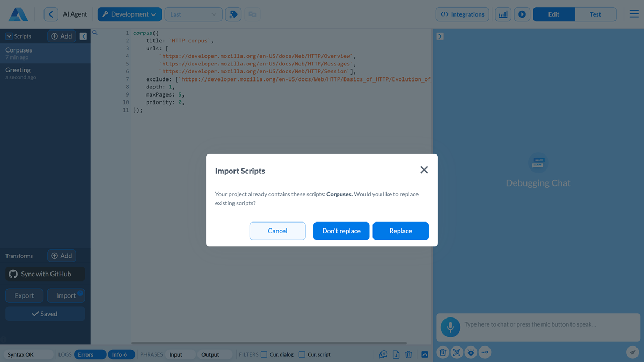Collapse the Scripts section chevron
Screen dimensions: 644x362
[9, 36]
